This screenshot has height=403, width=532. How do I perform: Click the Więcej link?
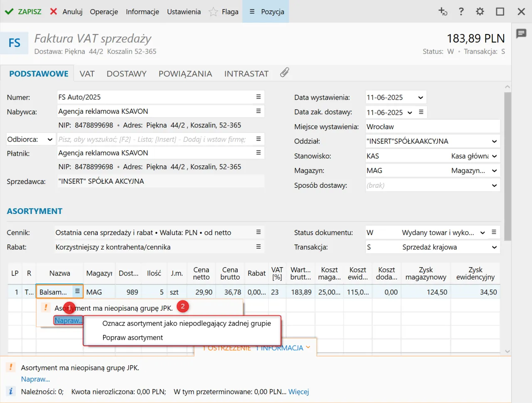(x=298, y=392)
